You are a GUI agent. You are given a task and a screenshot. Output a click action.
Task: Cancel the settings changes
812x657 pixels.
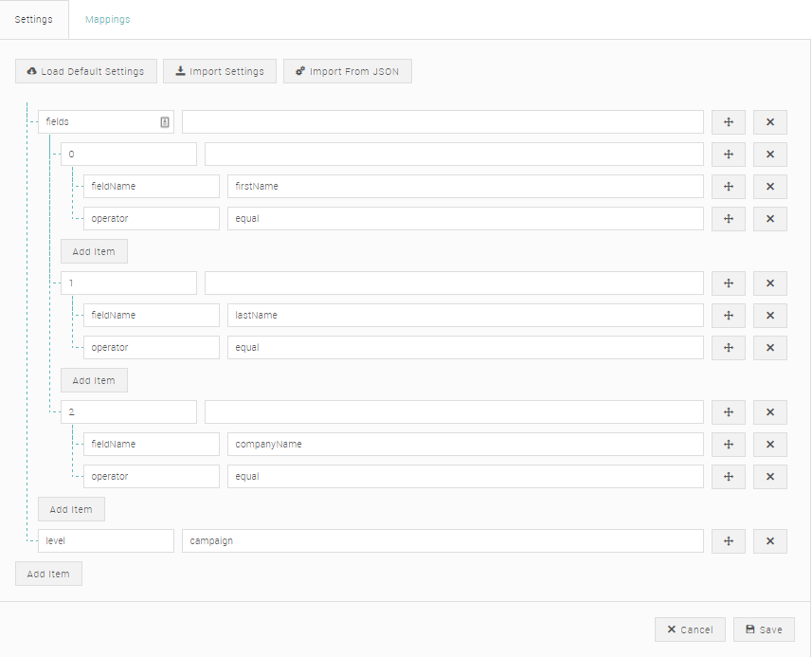tap(690, 630)
